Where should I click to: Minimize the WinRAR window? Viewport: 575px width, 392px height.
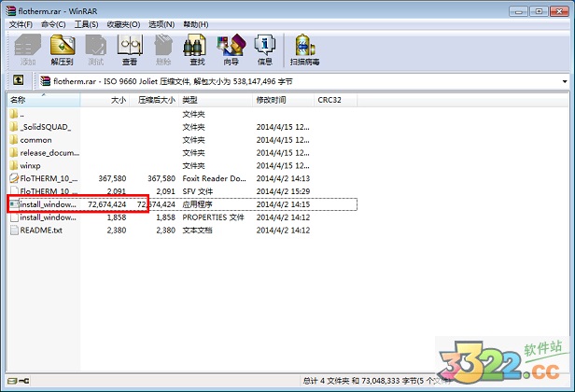click(x=518, y=11)
